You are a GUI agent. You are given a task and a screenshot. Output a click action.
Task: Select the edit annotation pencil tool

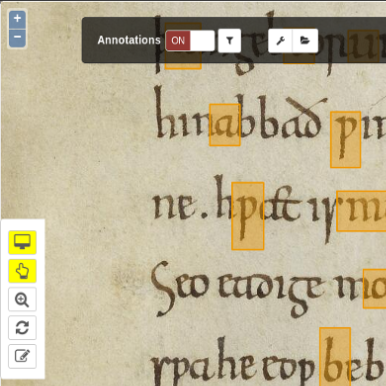(x=22, y=356)
